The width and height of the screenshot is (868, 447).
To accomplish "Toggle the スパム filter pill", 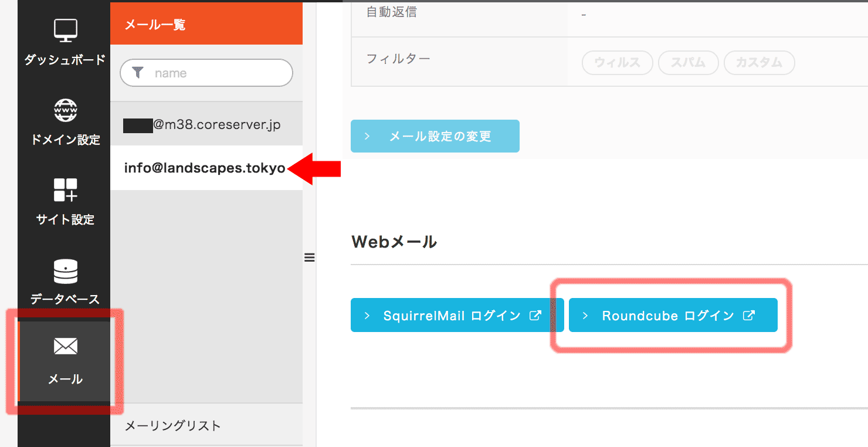I will [689, 63].
